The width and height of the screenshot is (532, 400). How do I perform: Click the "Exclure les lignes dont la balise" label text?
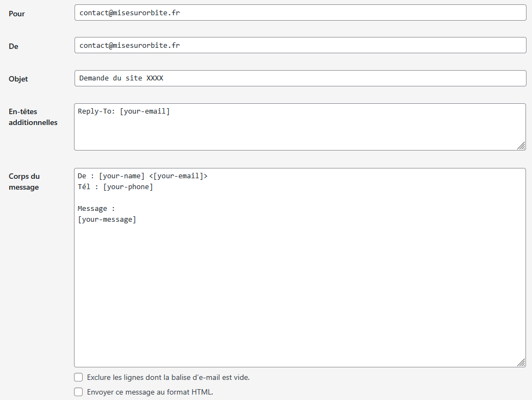pyautogui.click(x=168, y=377)
